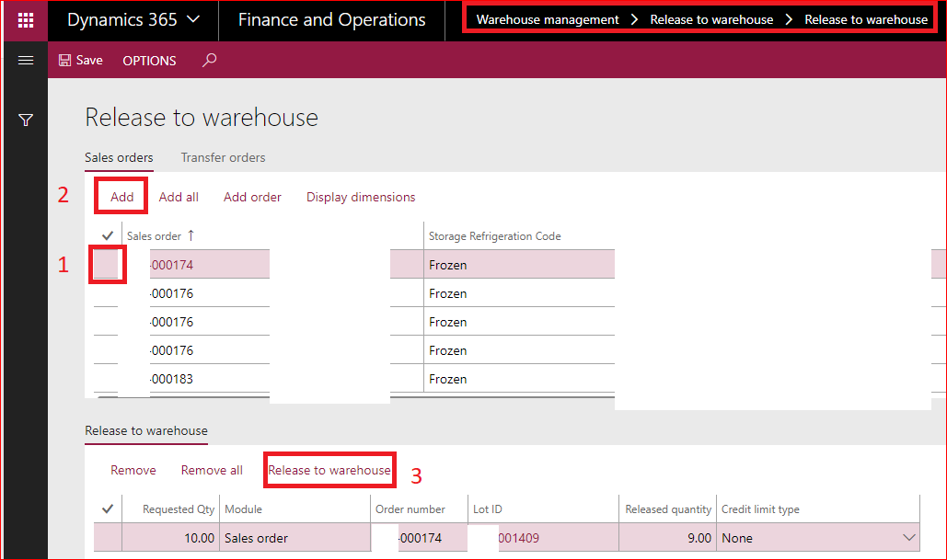The width and height of the screenshot is (947, 560).
Task: Open the OPTIONS menu
Action: coord(149,61)
